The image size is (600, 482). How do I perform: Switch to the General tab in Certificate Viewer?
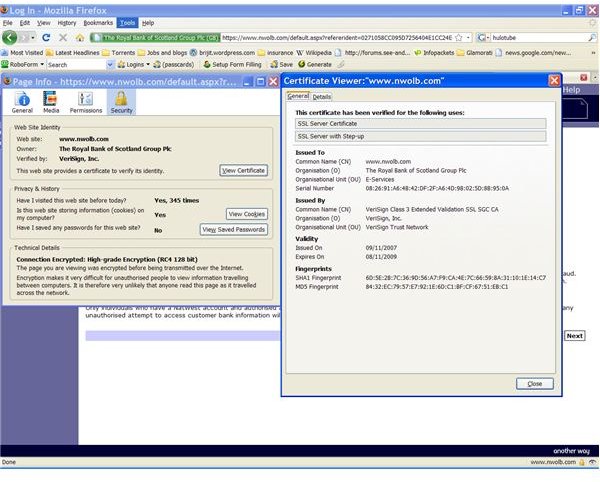(x=298, y=96)
